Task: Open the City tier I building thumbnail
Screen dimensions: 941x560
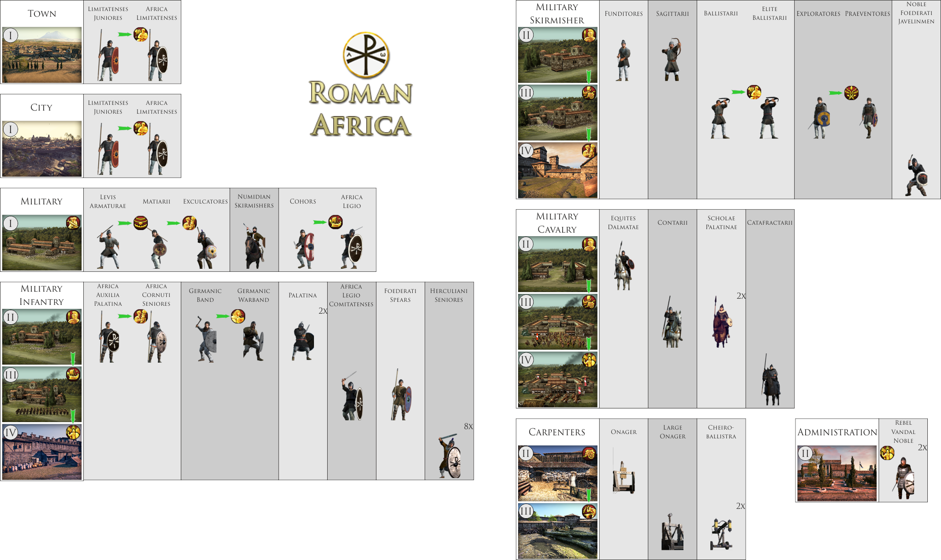Action: (x=42, y=148)
